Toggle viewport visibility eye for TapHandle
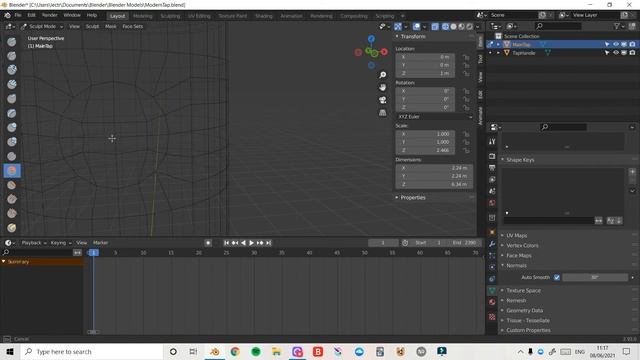This screenshot has width=640, height=360. (616, 53)
